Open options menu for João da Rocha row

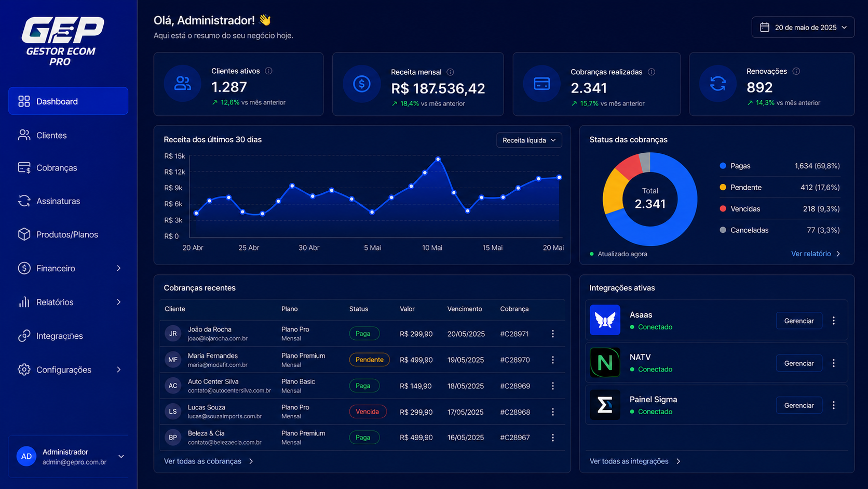pos(553,334)
